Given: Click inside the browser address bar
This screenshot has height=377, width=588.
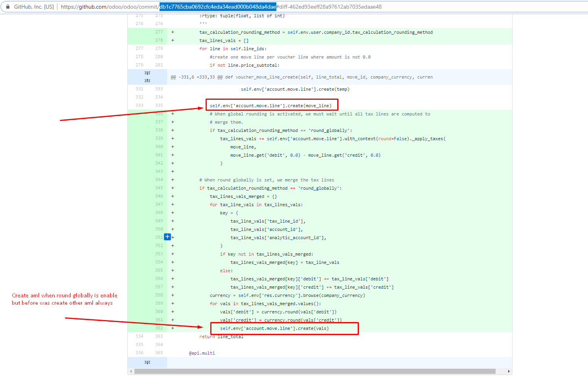Looking at the screenshot, I should (354, 6).
